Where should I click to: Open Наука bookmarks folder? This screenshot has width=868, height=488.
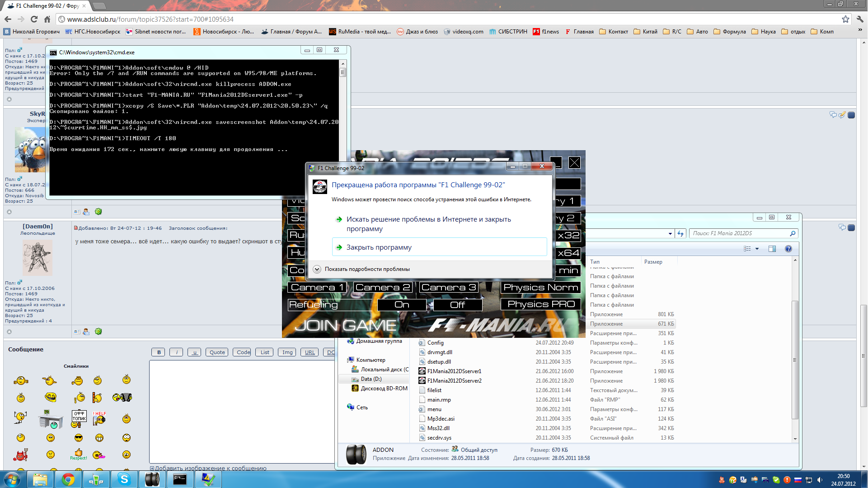tap(764, 32)
